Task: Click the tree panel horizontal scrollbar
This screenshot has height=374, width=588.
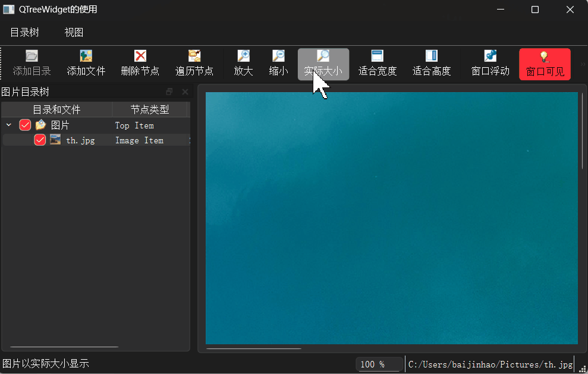Action: 64,347
